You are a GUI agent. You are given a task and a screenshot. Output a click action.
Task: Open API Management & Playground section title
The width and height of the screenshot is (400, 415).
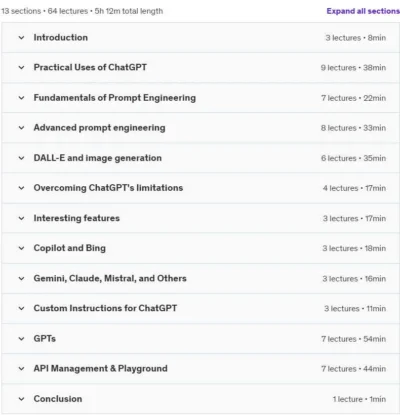coord(100,368)
